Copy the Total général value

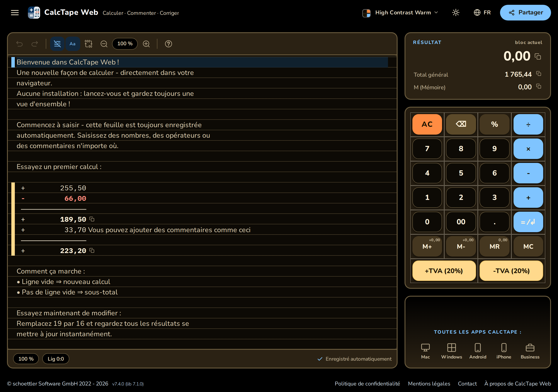[x=539, y=74]
